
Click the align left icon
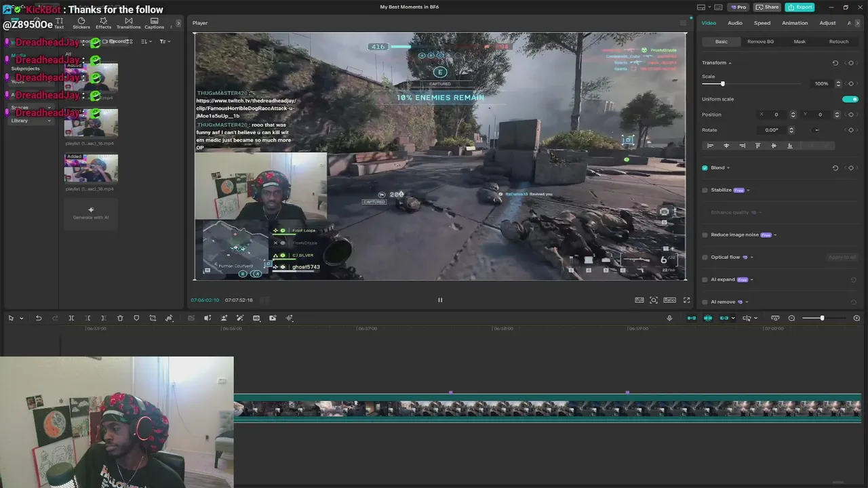[710, 146]
